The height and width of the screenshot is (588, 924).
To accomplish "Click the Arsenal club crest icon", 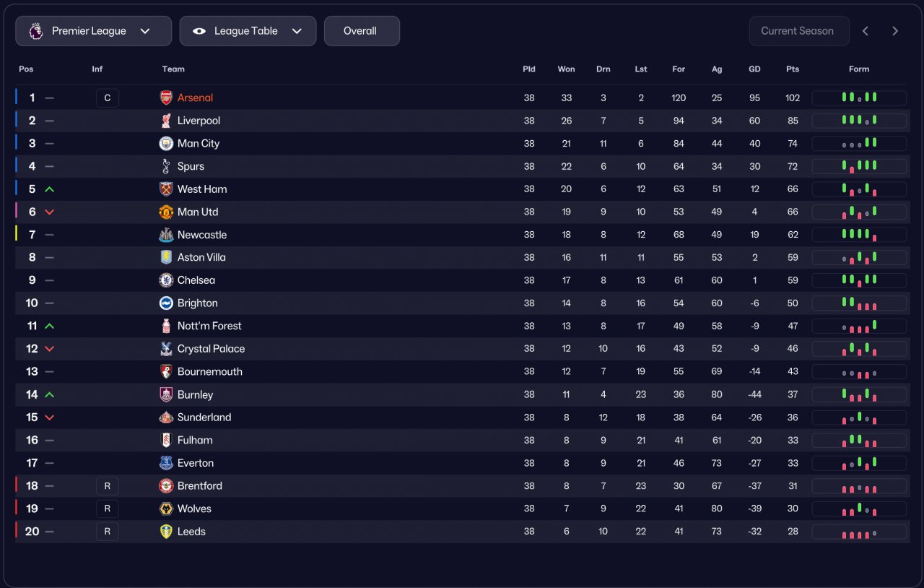I will tap(166, 98).
